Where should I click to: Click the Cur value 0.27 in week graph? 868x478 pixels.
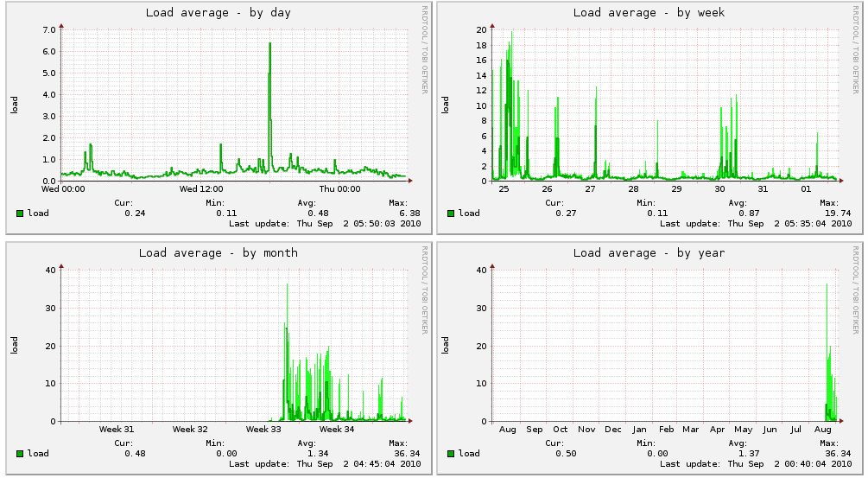(566, 214)
